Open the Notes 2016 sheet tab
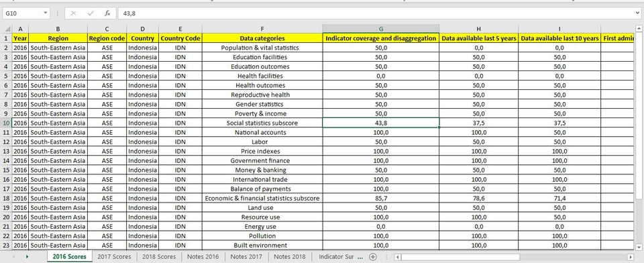 [x=203, y=256]
